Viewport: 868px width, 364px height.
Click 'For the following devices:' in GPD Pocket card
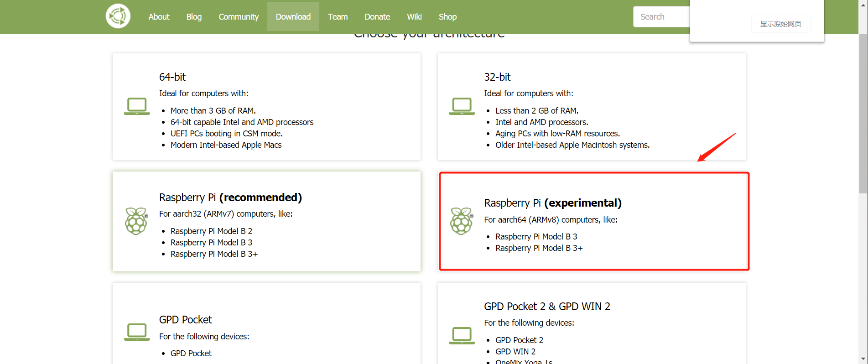coord(204,337)
